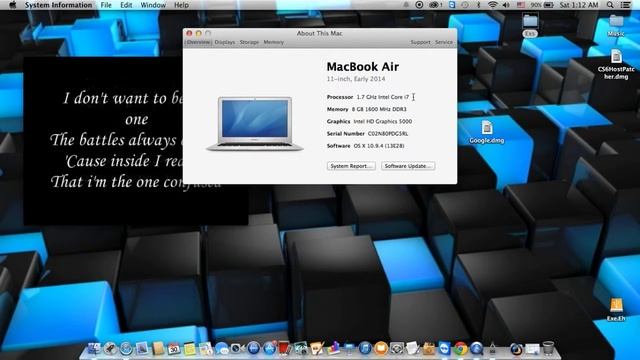The image size is (640, 360).
Task: Open the Apple menu
Action: (13, 5)
